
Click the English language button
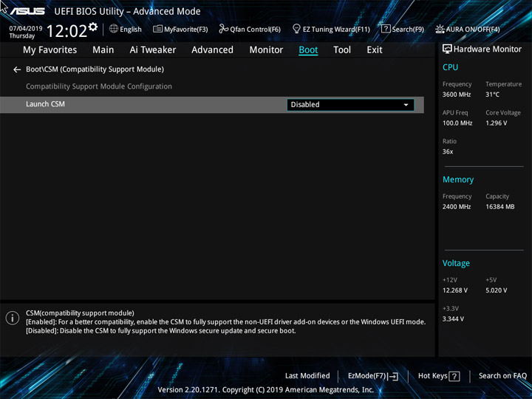[126, 29]
